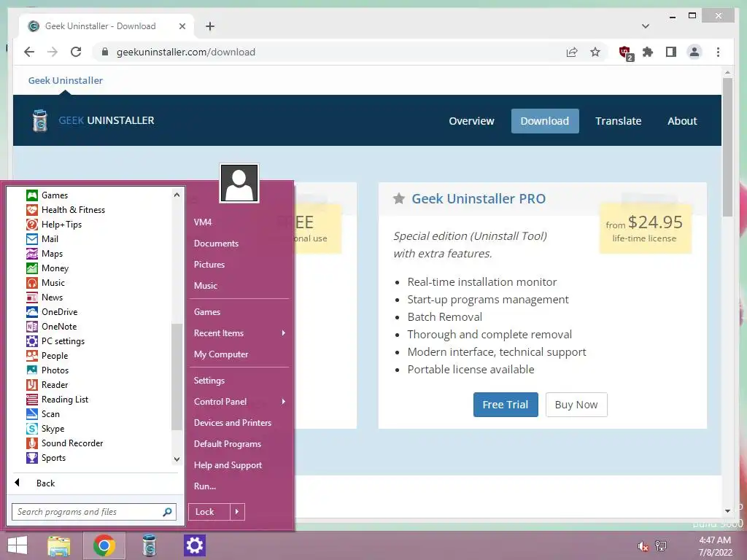Open Health & Fitness app icon
Viewport: 747px width, 560px height.
click(32, 210)
